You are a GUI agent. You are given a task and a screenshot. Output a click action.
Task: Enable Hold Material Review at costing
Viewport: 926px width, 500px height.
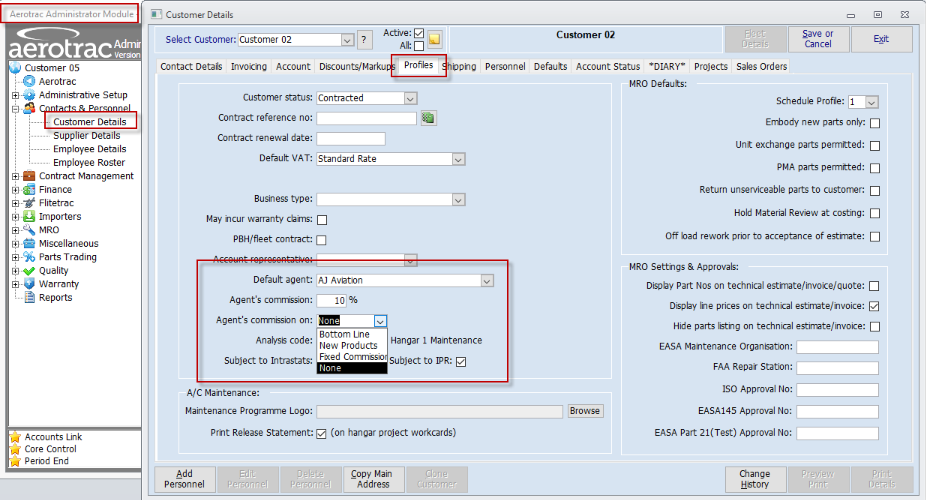coord(875,213)
